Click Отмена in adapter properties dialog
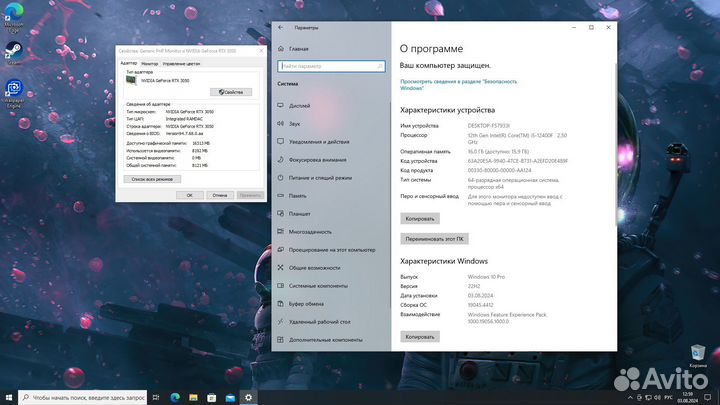The width and height of the screenshot is (720, 405). coord(220,195)
